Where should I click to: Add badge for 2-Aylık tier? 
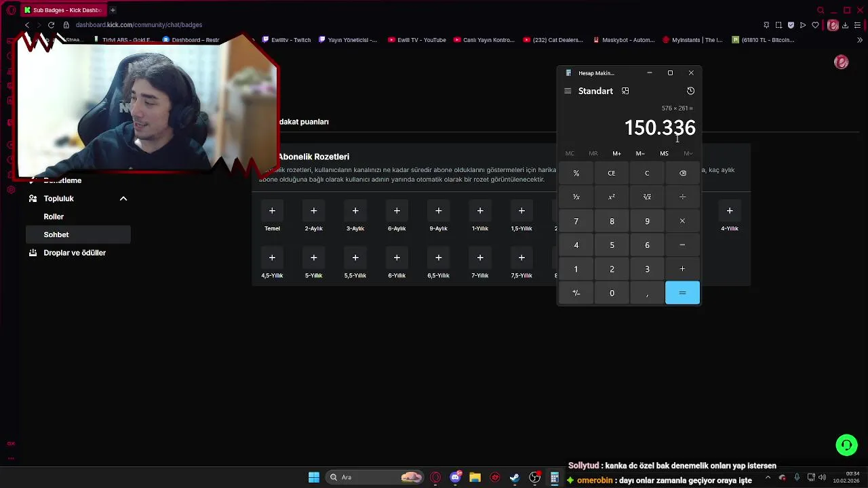313,211
